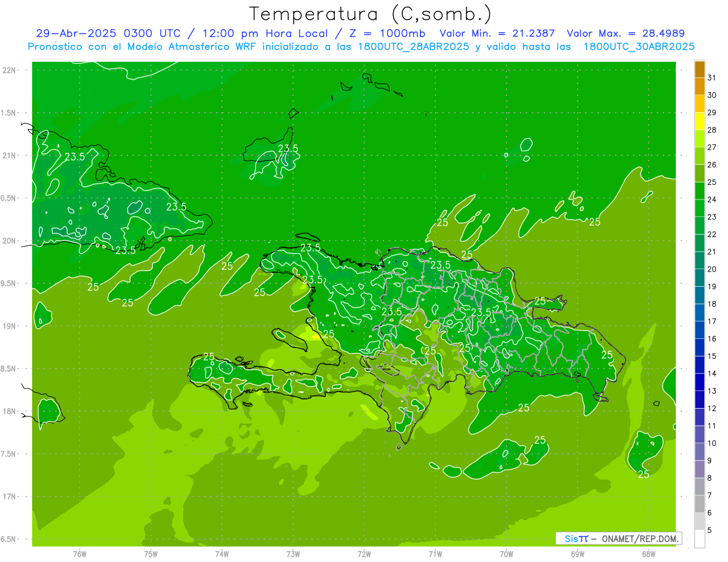This screenshot has width=728, height=562.
Task: Click the white legend segment below the 5 label
Action: [x=699, y=539]
